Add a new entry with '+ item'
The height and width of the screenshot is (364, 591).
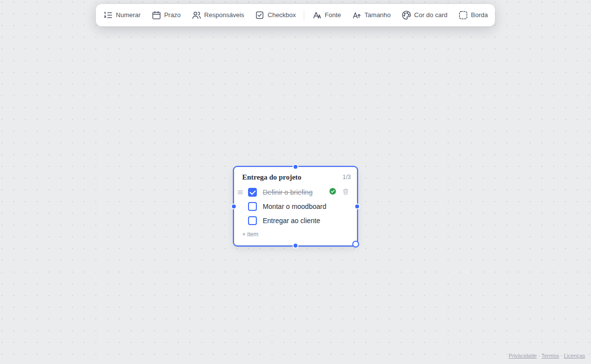(x=250, y=234)
